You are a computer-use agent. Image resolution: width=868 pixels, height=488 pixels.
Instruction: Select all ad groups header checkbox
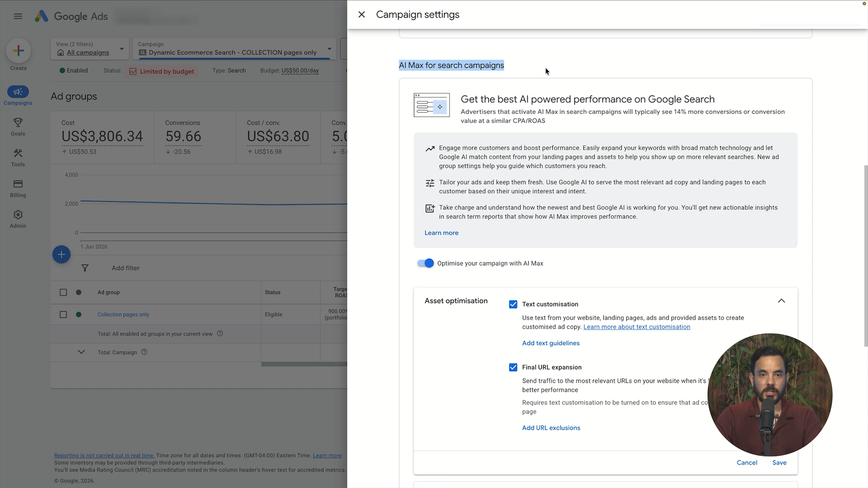coord(63,292)
